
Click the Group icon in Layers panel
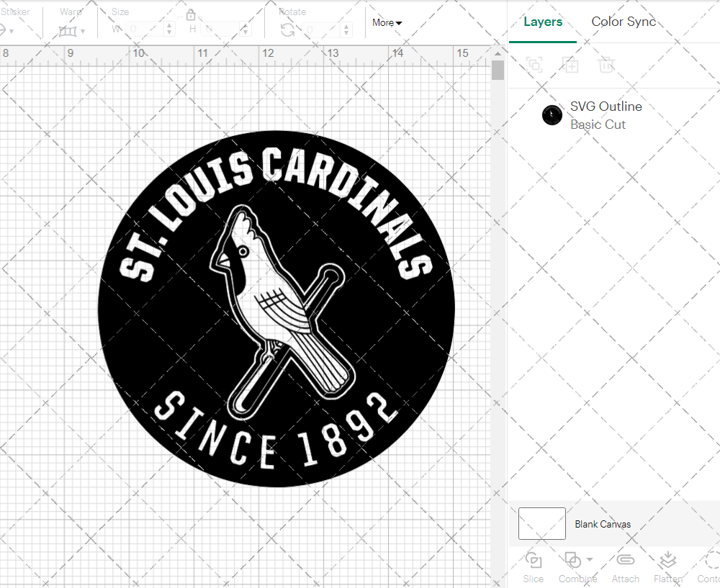(x=534, y=65)
